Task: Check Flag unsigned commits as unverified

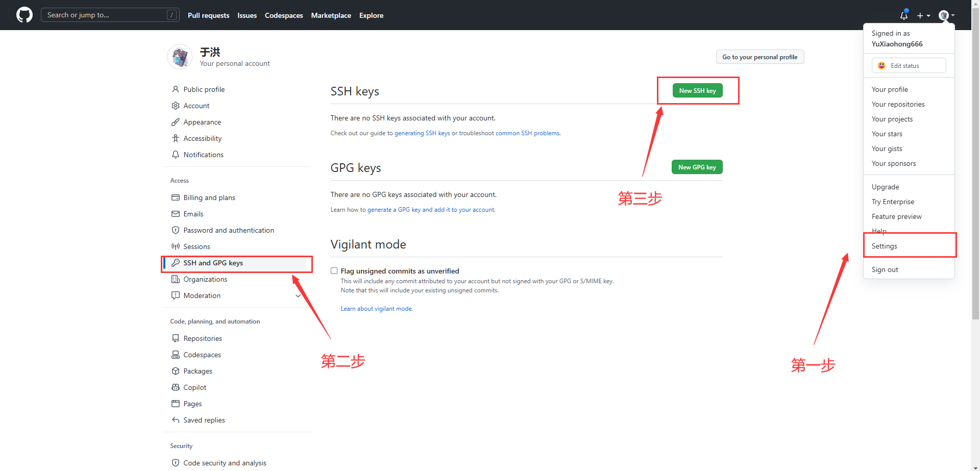Action: 334,271
